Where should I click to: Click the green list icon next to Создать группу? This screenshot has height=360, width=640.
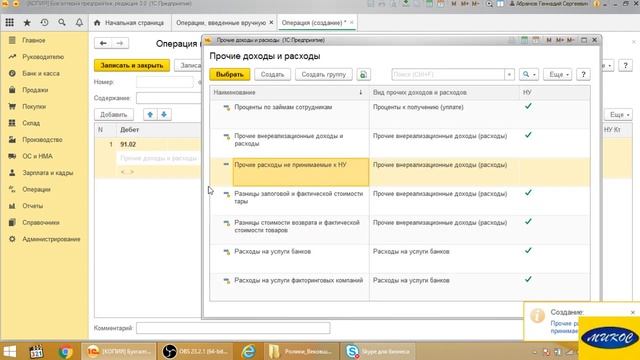tap(363, 75)
